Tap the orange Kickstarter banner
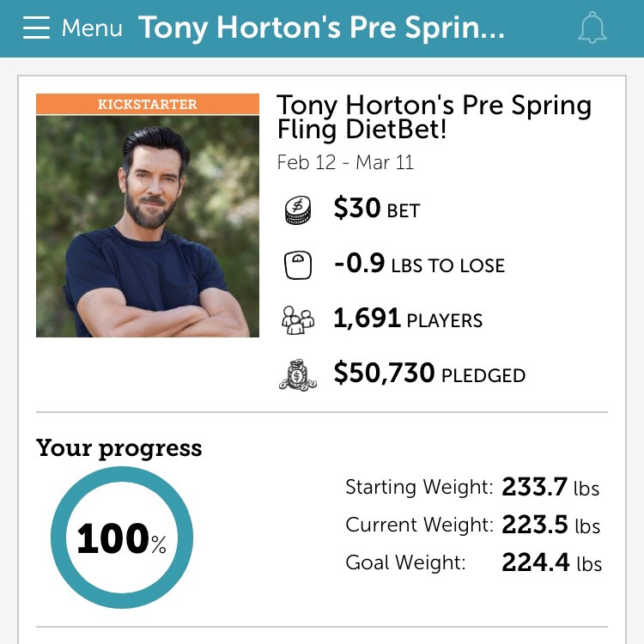 tap(148, 104)
